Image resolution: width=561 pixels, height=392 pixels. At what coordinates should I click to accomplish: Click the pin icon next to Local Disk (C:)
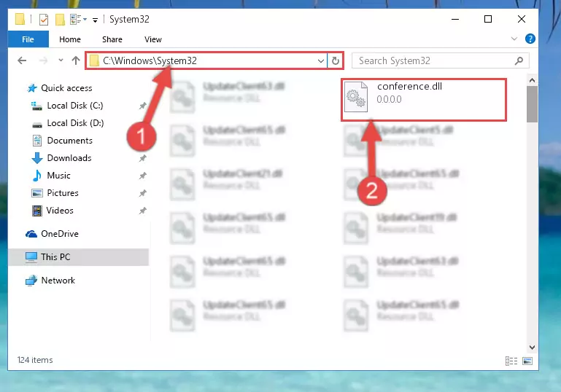[142, 106]
